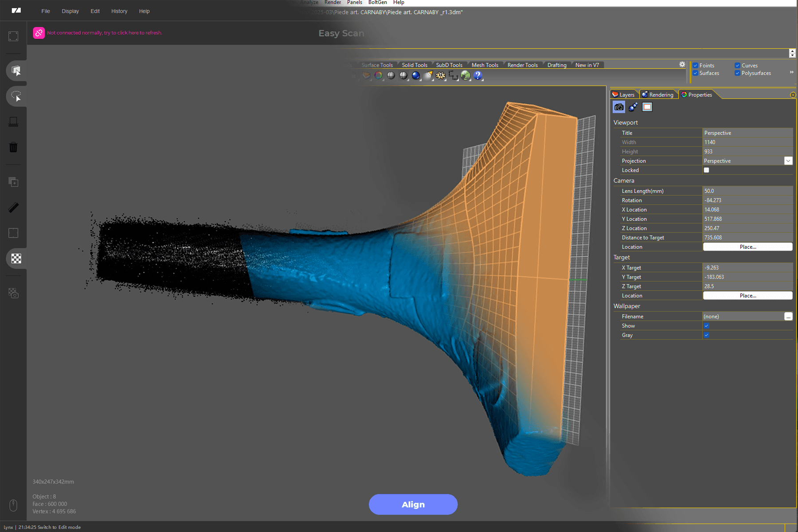Click the camera view properties icon
Image resolution: width=798 pixels, height=532 pixels.
(x=619, y=107)
